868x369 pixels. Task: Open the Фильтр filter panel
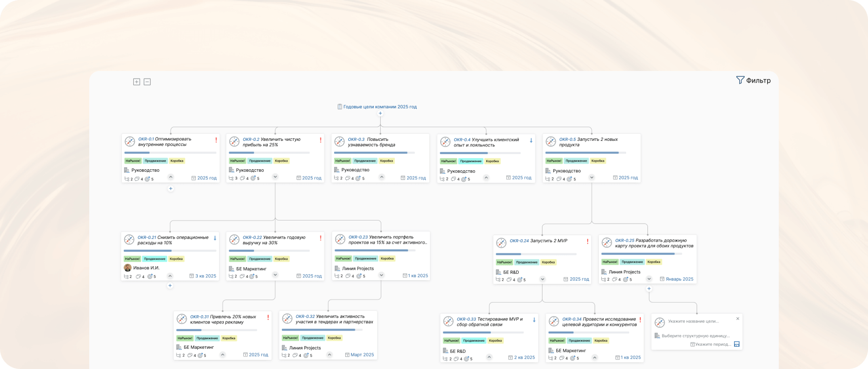click(x=753, y=80)
